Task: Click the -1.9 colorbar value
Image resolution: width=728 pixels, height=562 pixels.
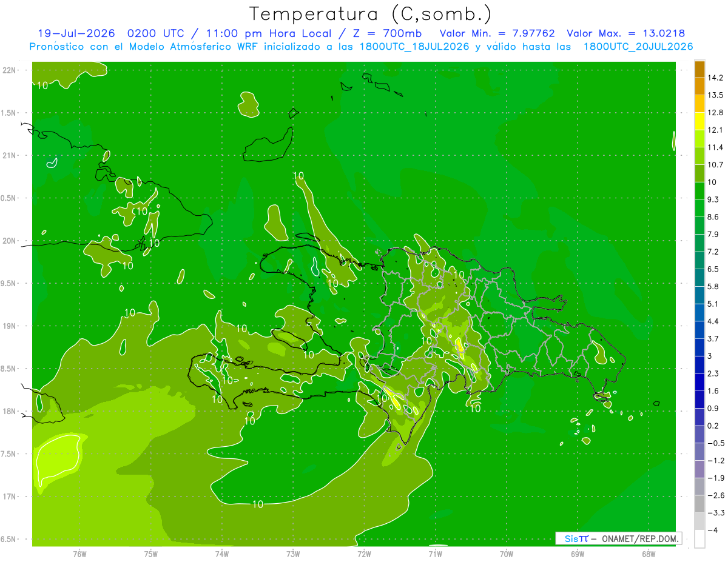Action: pos(715,478)
